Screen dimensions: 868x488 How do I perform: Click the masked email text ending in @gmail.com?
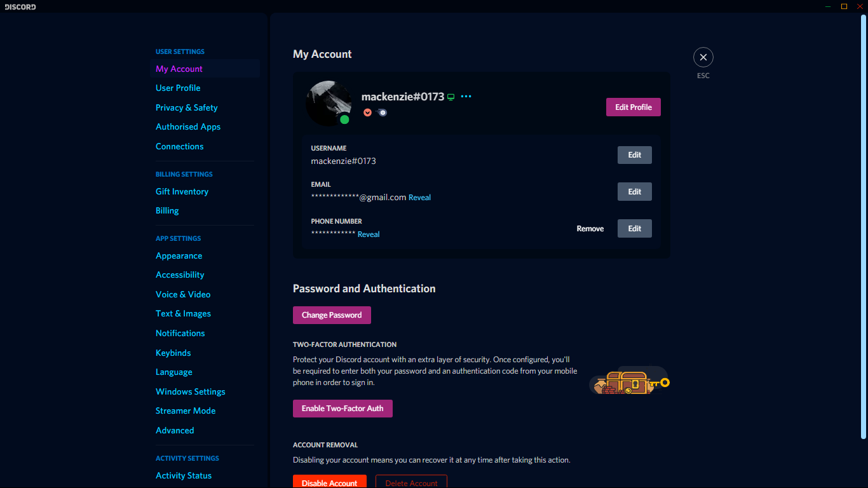click(x=358, y=198)
